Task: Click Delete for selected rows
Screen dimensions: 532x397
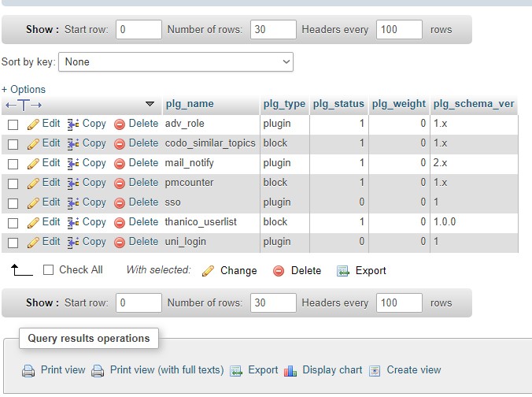Action: pos(297,271)
